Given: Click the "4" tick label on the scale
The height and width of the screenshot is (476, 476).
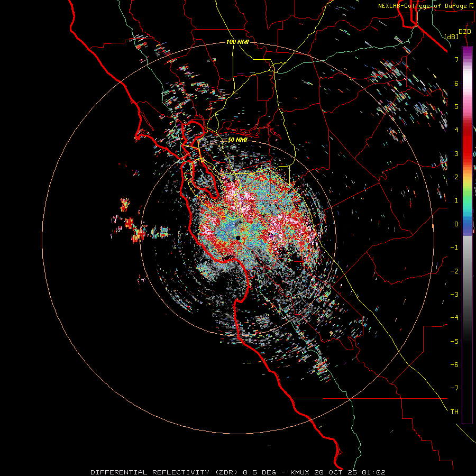Looking at the screenshot, I should (456, 130).
